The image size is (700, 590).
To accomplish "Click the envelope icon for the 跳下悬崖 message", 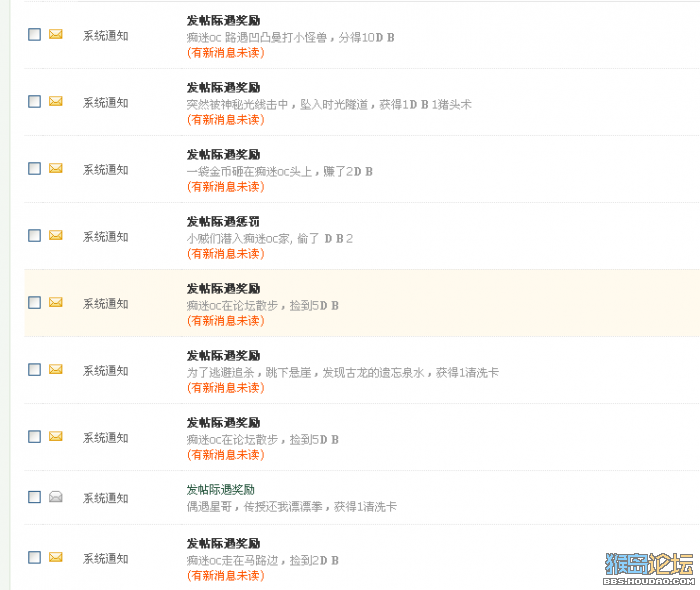I will coord(55,369).
